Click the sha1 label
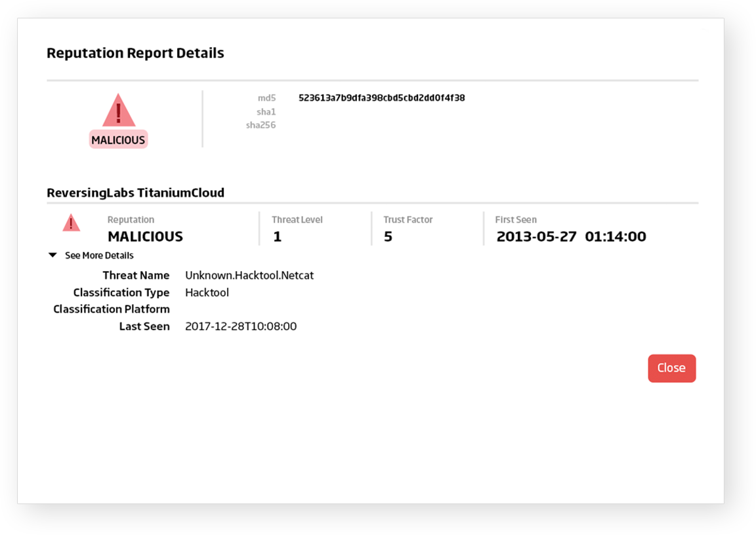 pos(266,112)
